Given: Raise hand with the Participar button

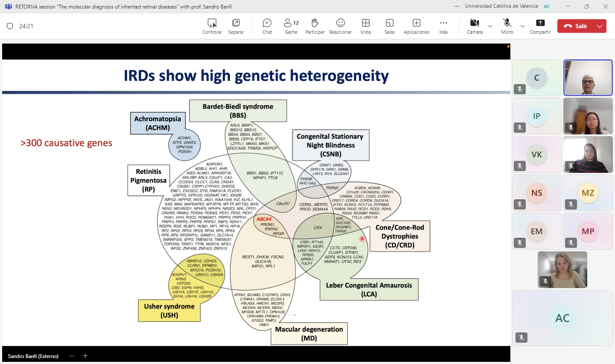Looking at the screenshot, I should click(315, 26).
